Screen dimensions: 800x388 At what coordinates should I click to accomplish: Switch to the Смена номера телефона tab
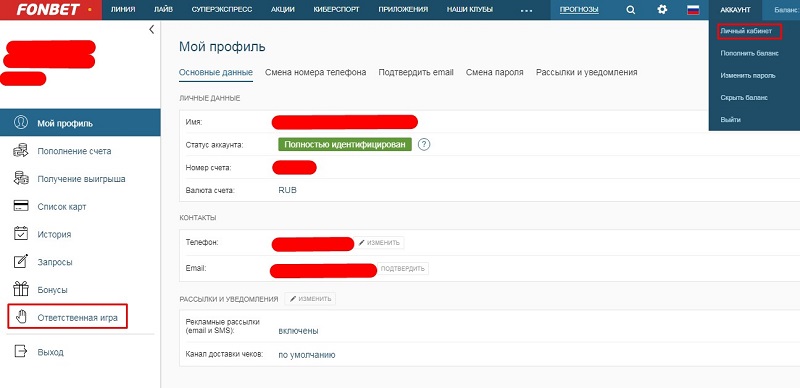tap(315, 72)
